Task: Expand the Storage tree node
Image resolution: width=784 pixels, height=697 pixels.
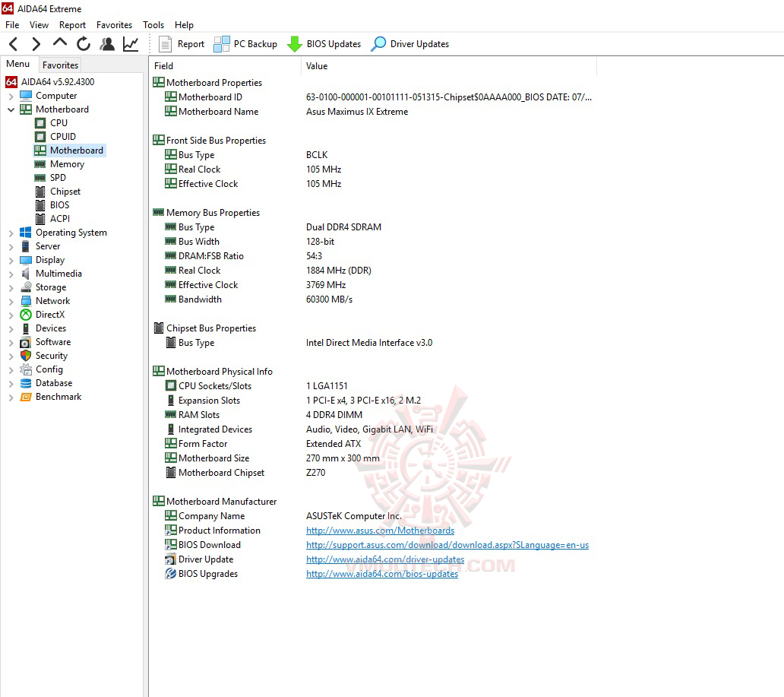Action: pyautogui.click(x=11, y=288)
